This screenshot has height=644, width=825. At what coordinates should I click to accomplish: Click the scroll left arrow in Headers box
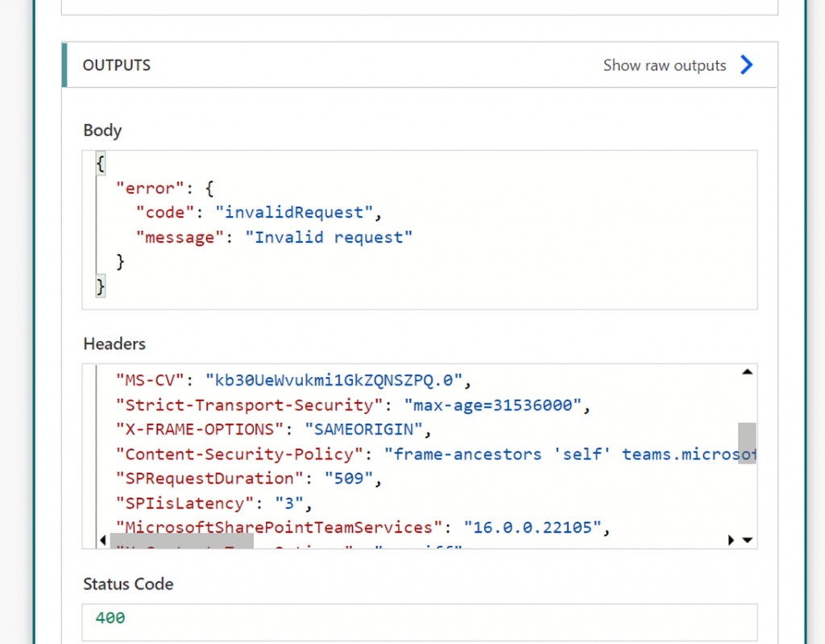102,540
